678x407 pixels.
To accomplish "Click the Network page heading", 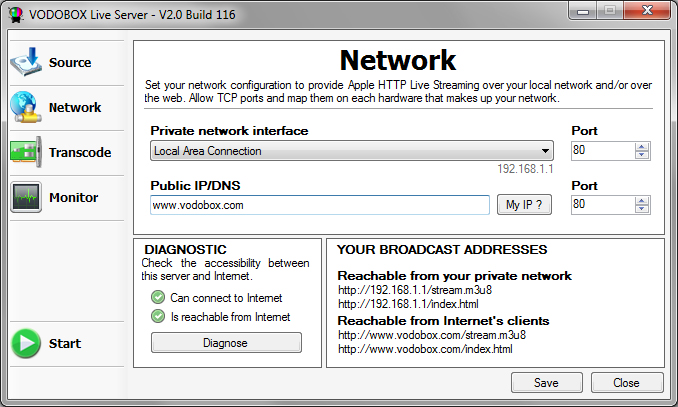I will (398, 60).
